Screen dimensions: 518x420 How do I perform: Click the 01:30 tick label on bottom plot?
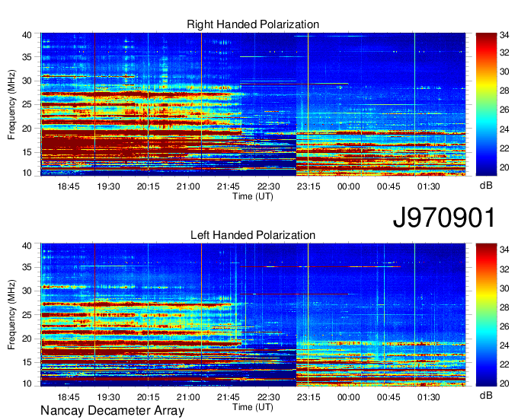coord(428,397)
